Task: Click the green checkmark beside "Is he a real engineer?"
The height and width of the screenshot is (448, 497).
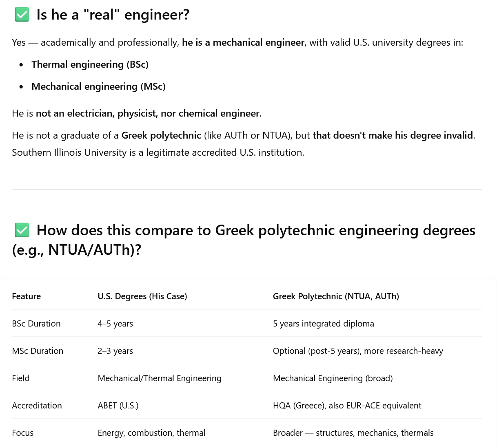Action: click(x=22, y=15)
